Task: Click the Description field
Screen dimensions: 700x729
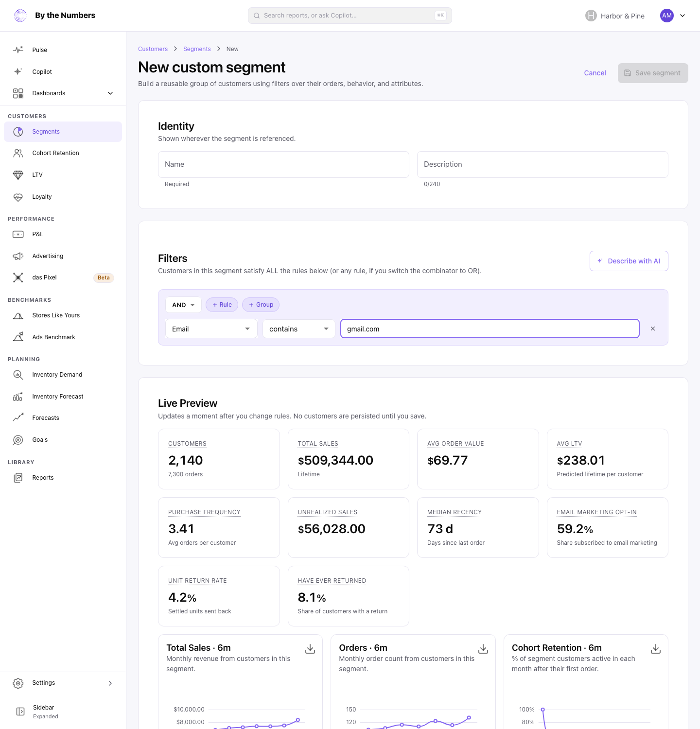Action: pyautogui.click(x=542, y=164)
